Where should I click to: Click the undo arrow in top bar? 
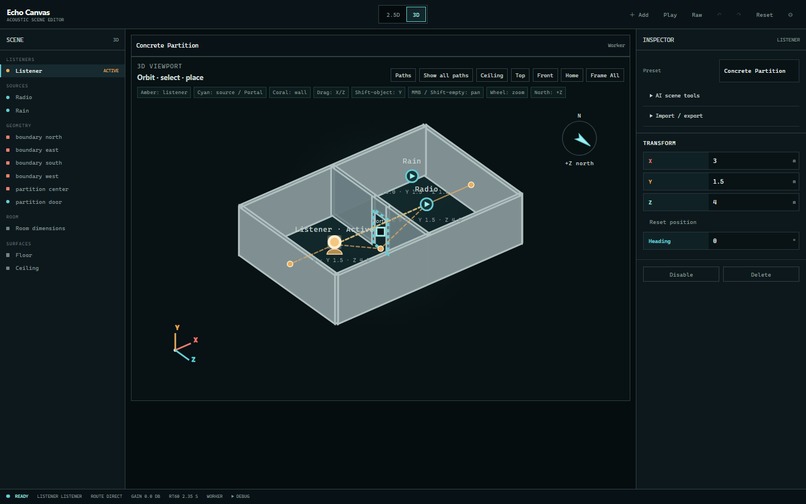[719, 15]
